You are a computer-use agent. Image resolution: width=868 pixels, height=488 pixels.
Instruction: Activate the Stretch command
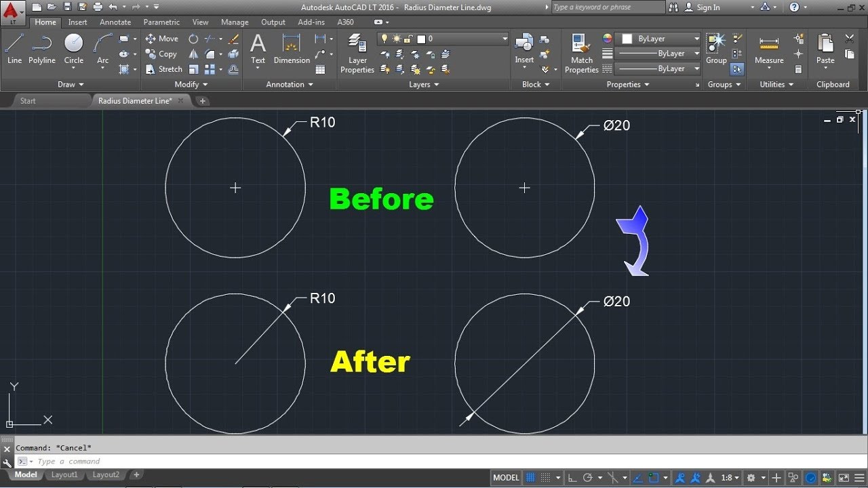coord(163,69)
